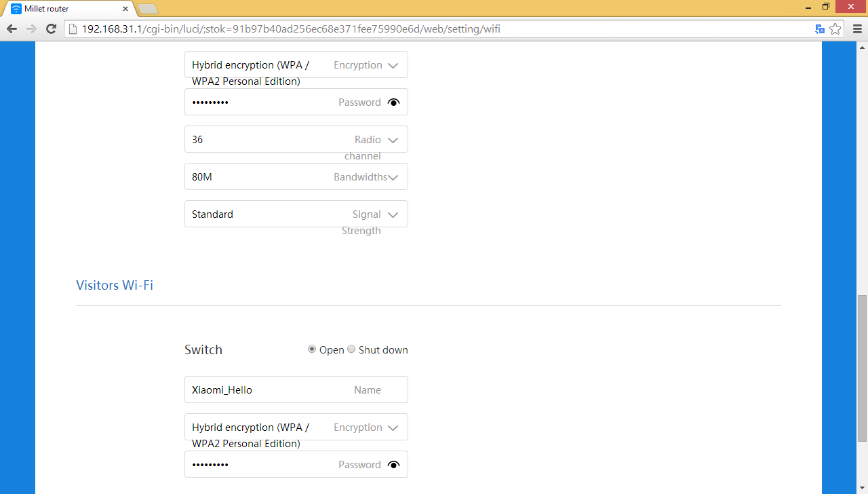Click the browser back arrow

tap(12, 29)
